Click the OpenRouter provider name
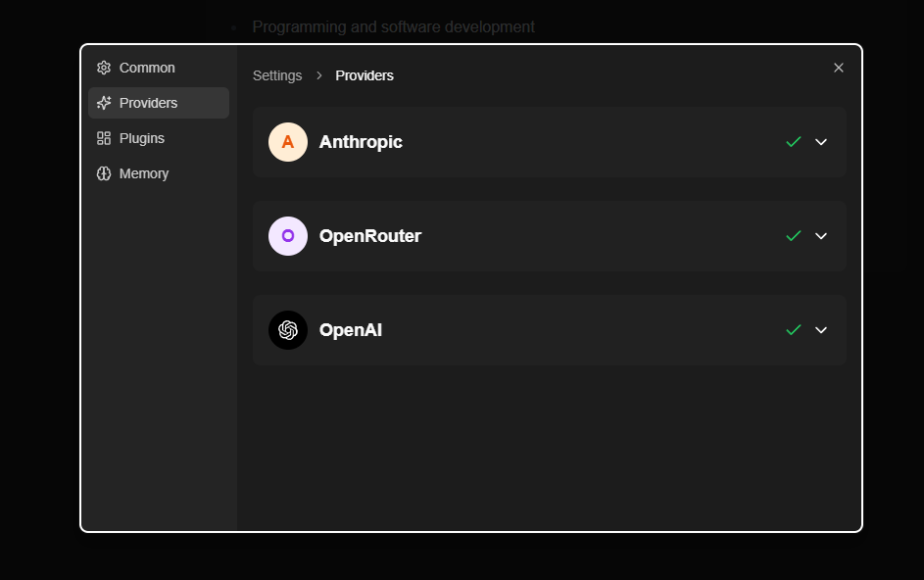Viewport: 924px width, 580px height. [x=370, y=236]
